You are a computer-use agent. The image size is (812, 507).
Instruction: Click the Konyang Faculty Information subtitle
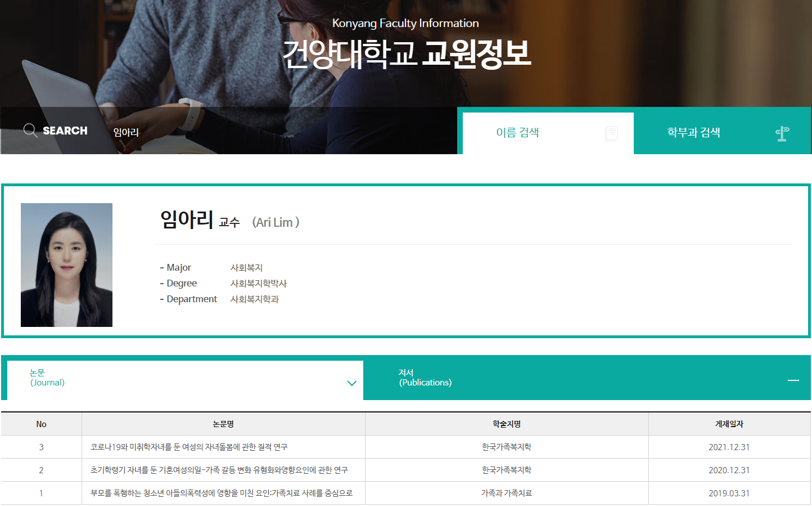click(x=405, y=23)
